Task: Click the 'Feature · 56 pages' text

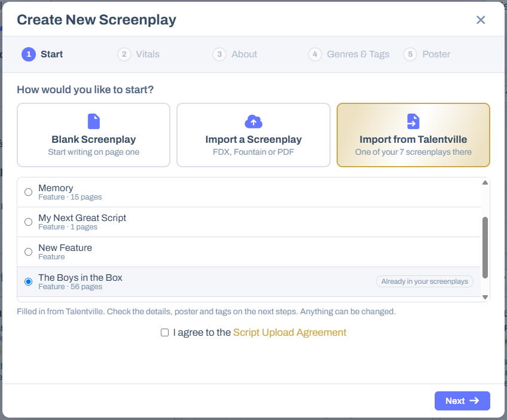Action: pos(70,287)
